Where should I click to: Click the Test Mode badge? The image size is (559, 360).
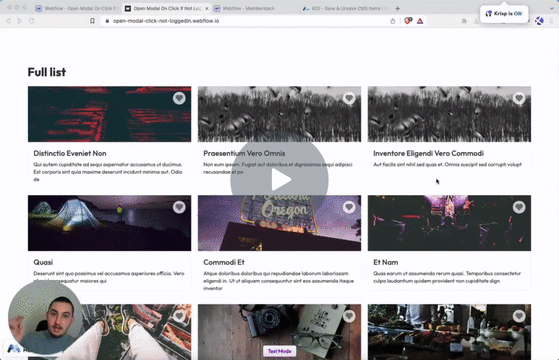tap(280, 351)
